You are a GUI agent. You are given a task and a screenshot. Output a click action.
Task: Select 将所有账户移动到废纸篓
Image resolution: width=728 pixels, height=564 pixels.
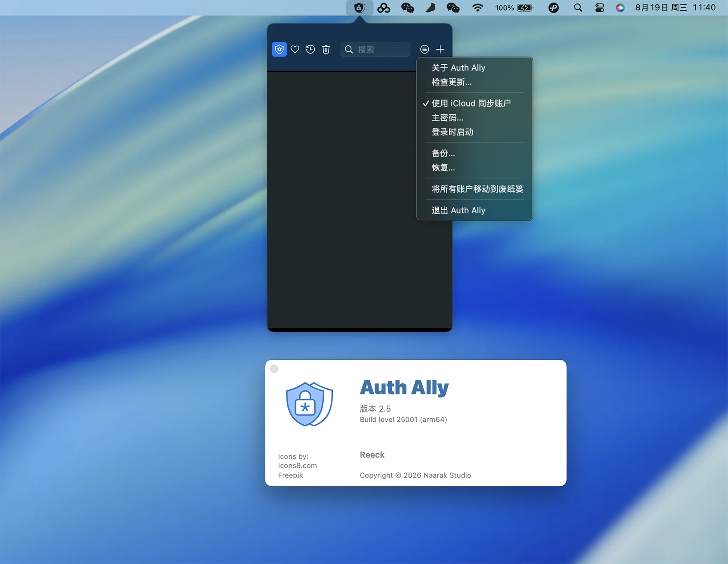tap(474, 189)
